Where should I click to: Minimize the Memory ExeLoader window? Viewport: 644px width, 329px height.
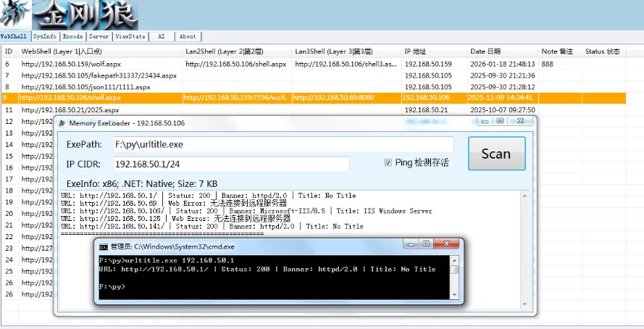(x=485, y=121)
